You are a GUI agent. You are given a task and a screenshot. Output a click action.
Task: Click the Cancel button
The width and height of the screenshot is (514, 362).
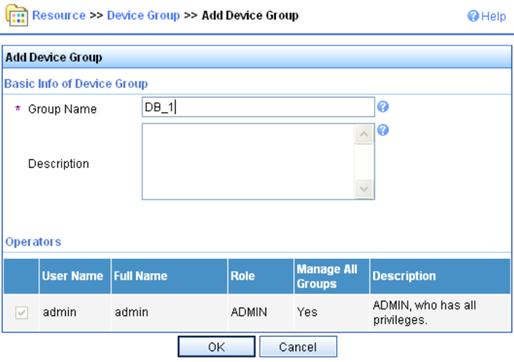pos(298,347)
